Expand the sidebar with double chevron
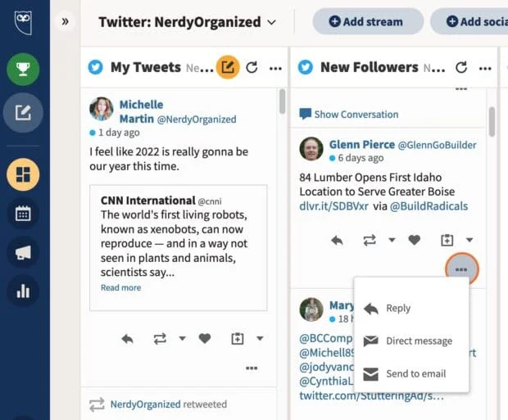The image size is (508, 420). [65, 21]
